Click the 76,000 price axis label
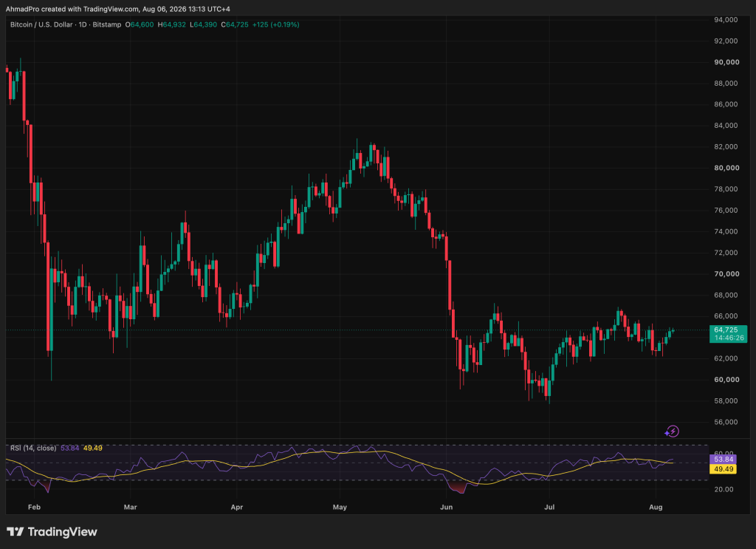This screenshot has height=549, width=756. (x=726, y=211)
